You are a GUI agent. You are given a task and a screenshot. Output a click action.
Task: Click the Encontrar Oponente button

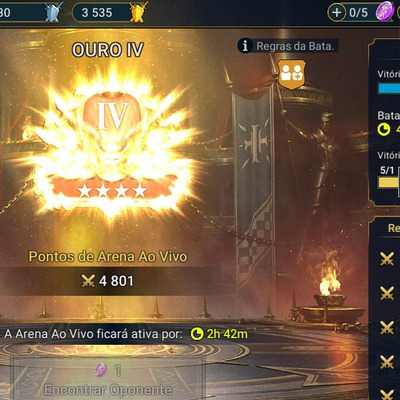coord(108,380)
